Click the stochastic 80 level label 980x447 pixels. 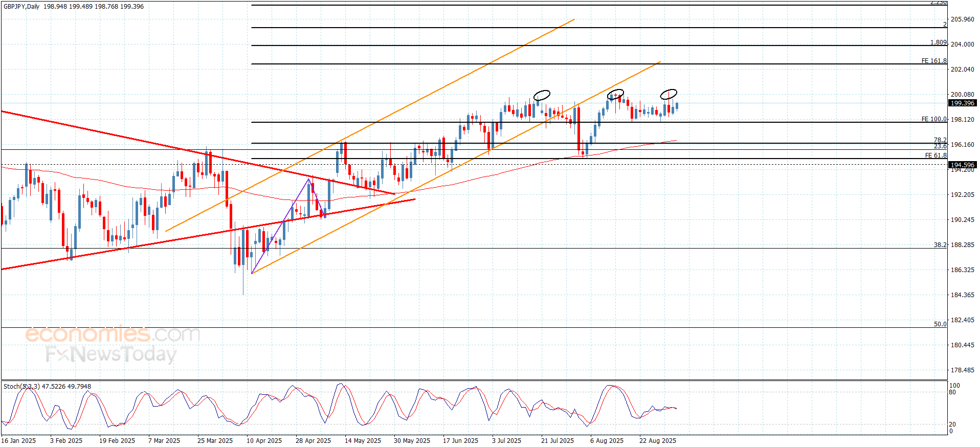[x=952, y=393]
